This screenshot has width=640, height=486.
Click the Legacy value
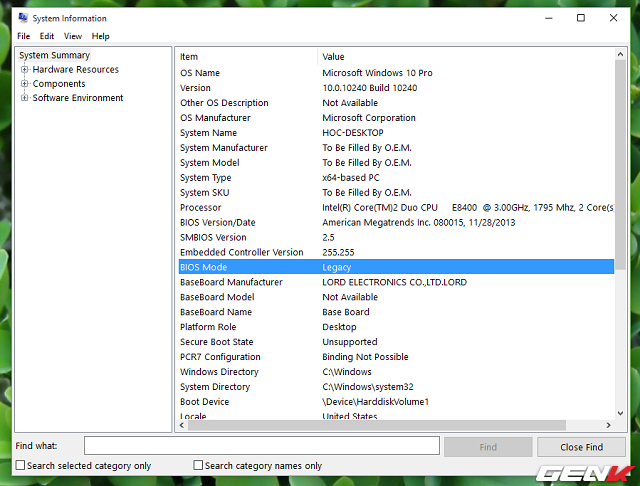336,267
